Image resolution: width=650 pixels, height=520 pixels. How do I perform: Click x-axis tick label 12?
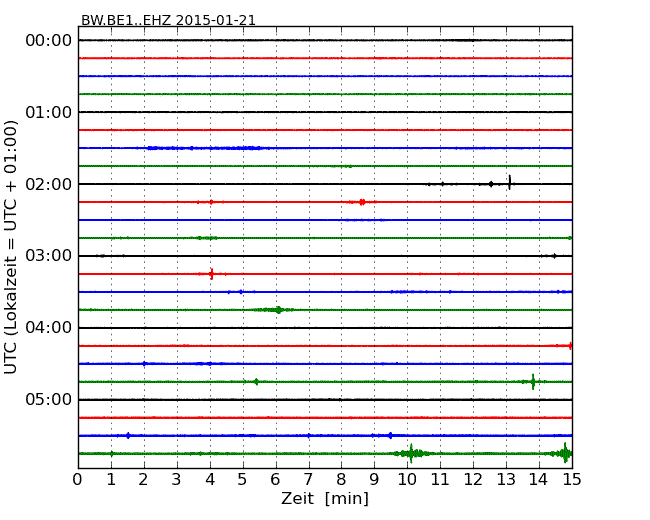point(473,480)
